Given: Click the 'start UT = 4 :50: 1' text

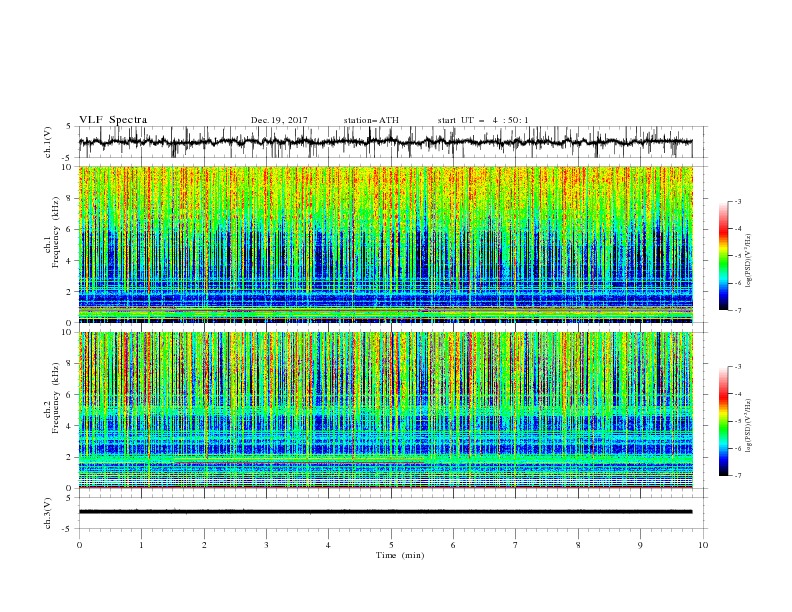Looking at the screenshot, I should pos(483,120).
